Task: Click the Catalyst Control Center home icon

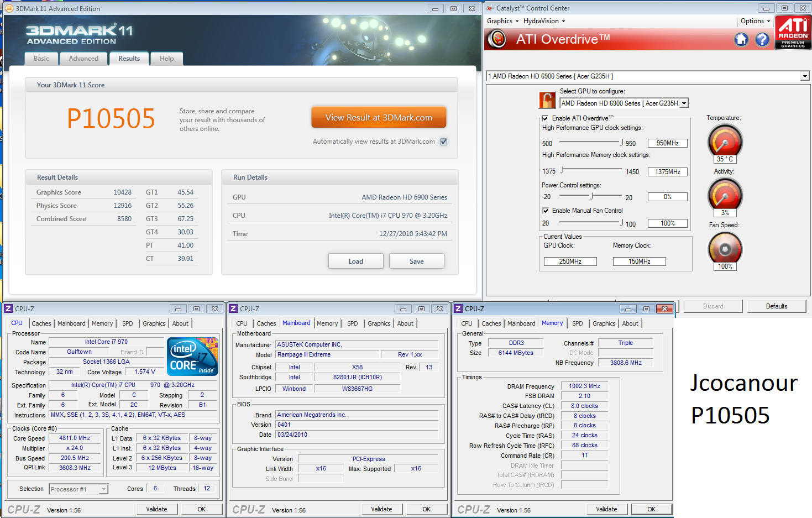Action: click(x=741, y=39)
